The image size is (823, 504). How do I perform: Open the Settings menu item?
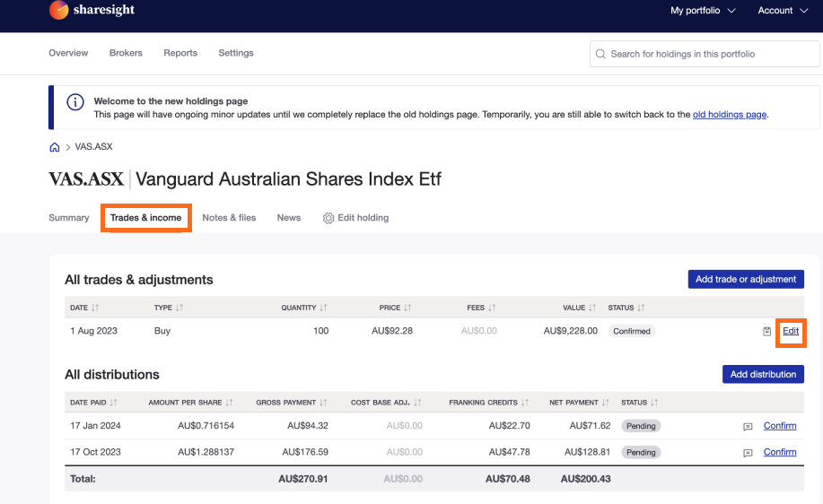point(236,53)
